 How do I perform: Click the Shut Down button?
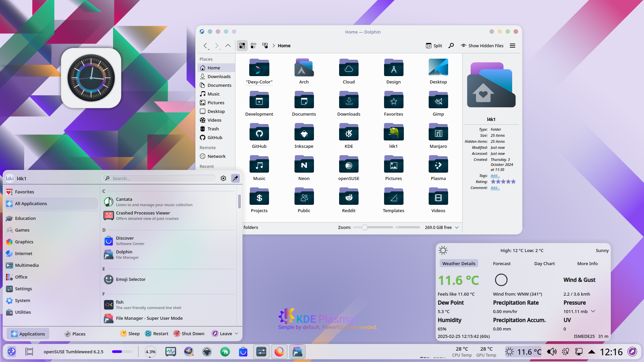(x=189, y=334)
